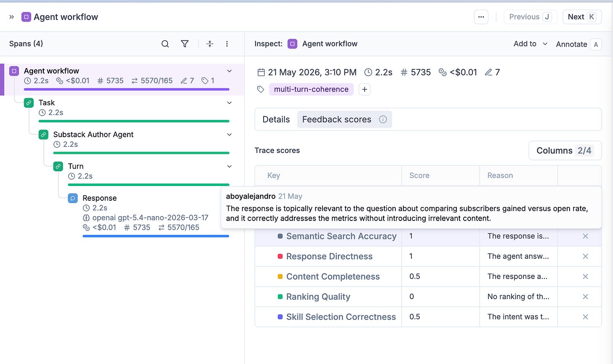The height and width of the screenshot is (364, 613).
Task: Click the purple Agent workflow tree icon
Action: point(14,71)
